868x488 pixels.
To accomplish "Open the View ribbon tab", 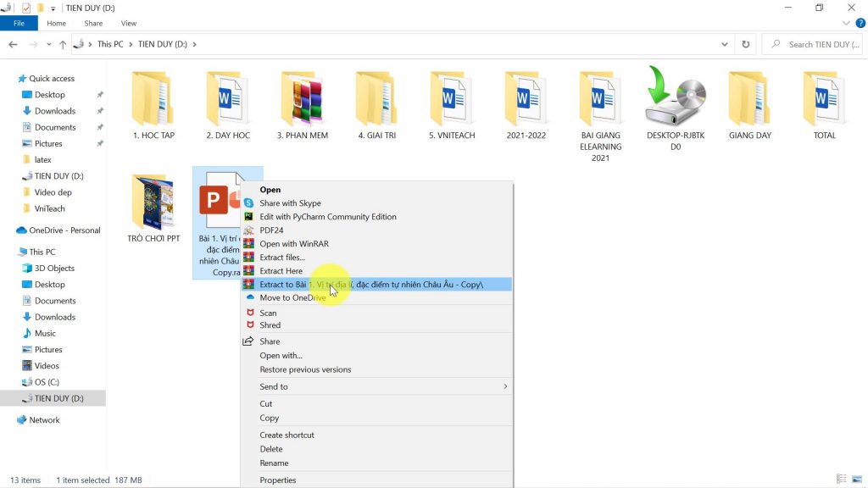I will [x=129, y=24].
